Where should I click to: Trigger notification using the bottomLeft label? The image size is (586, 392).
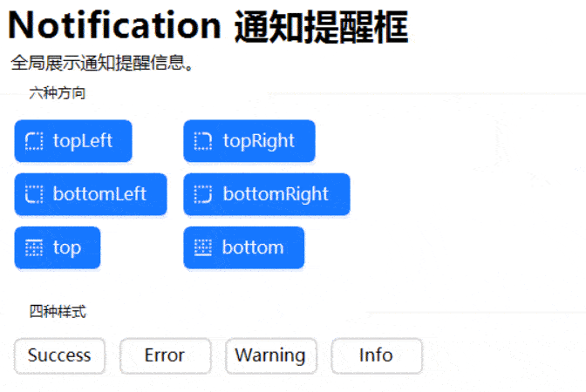[x=99, y=194]
